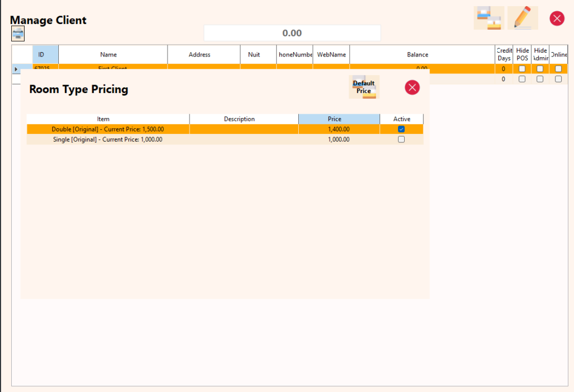Toggle Hide POS checkbox in first row
This screenshot has width=574, height=392.
tap(522, 69)
